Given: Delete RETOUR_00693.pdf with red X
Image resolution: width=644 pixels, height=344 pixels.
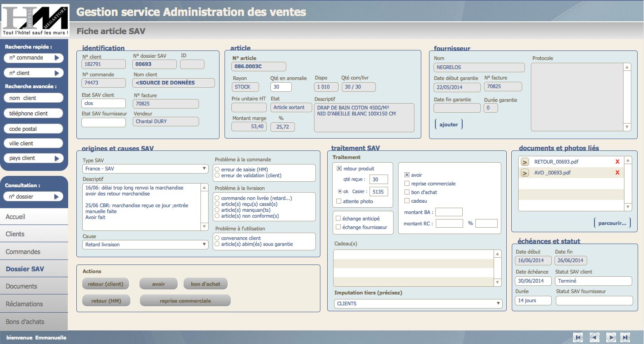Looking at the screenshot, I should [x=617, y=162].
